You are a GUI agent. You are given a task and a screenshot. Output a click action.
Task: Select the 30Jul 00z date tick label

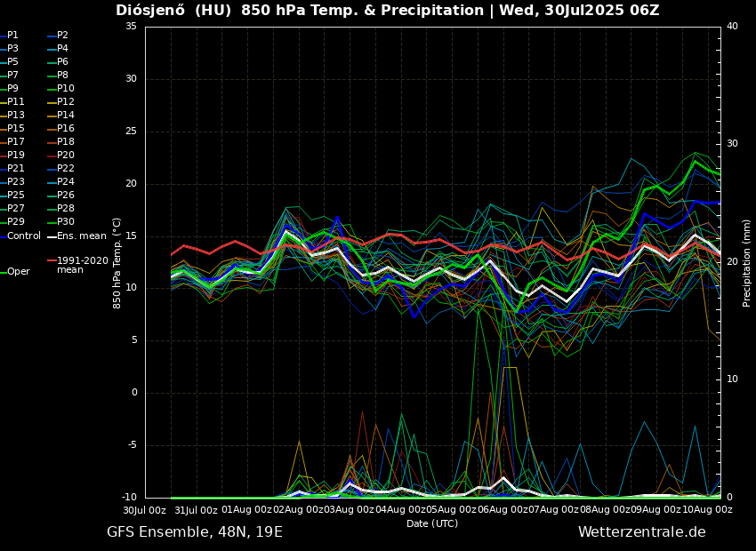tap(144, 510)
